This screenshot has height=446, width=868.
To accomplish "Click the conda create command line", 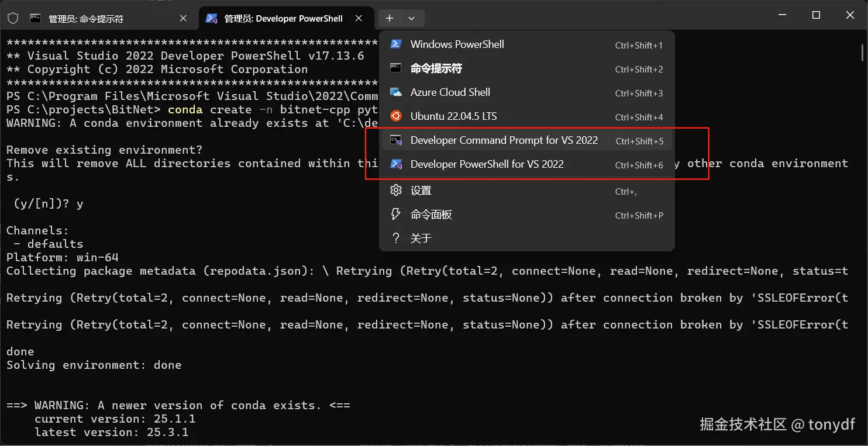I will click(x=192, y=109).
